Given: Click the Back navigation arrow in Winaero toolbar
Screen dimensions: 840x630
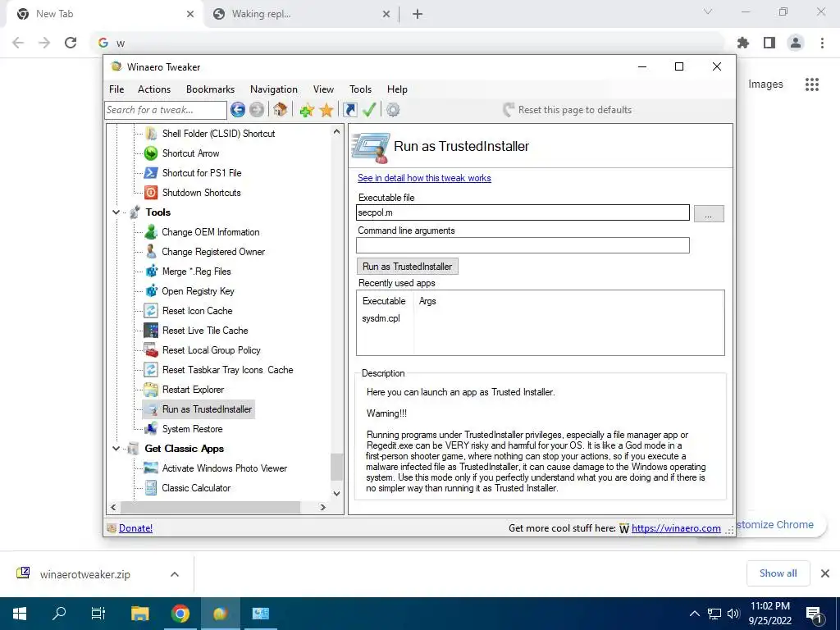Looking at the screenshot, I should (x=238, y=110).
